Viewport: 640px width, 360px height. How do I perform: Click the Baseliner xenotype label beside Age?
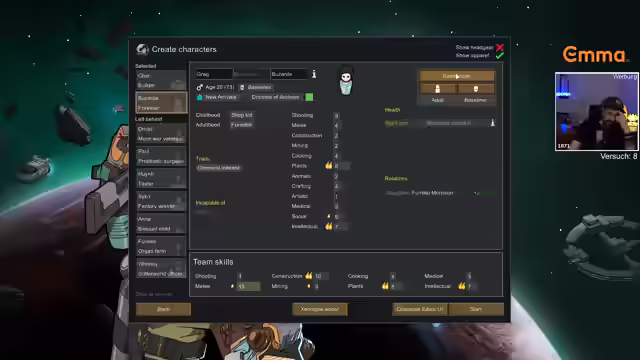point(256,87)
